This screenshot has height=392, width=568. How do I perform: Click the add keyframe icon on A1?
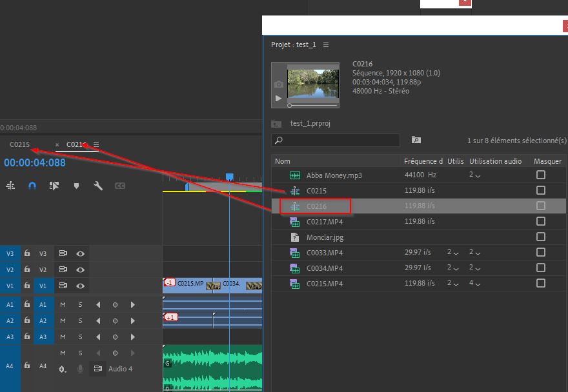coord(115,305)
